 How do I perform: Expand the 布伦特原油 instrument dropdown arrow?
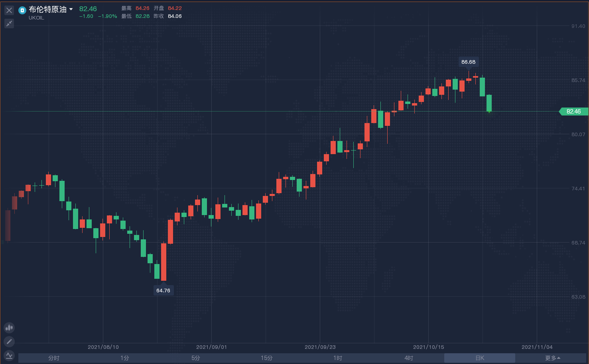[71, 9]
